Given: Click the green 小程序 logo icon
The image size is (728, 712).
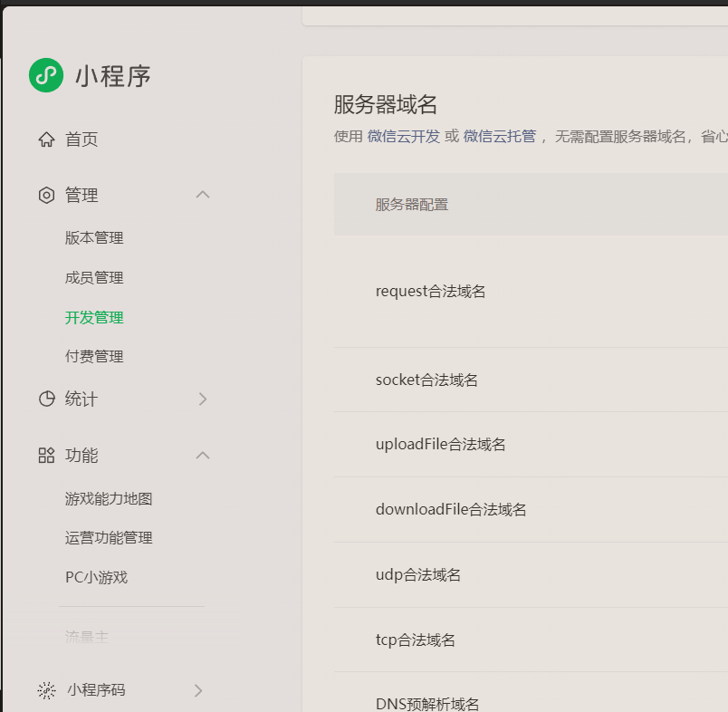Looking at the screenshot, I should pos(45,75).
